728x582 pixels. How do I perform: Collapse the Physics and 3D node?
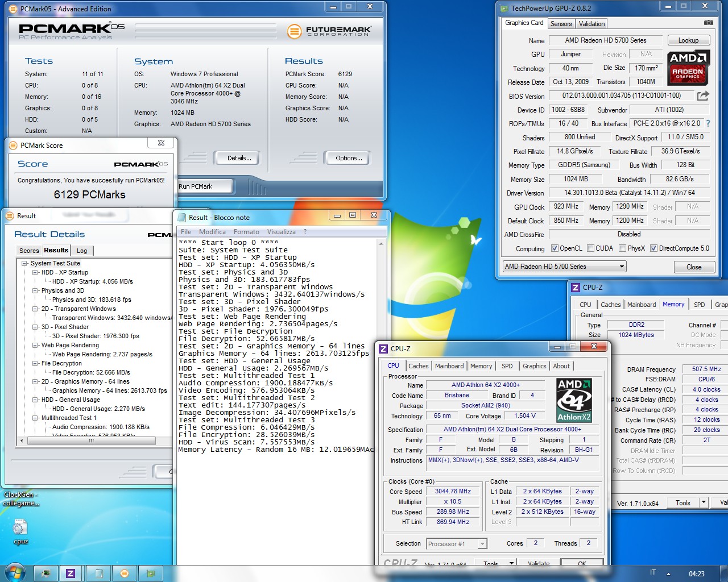[x=35, y=291]
